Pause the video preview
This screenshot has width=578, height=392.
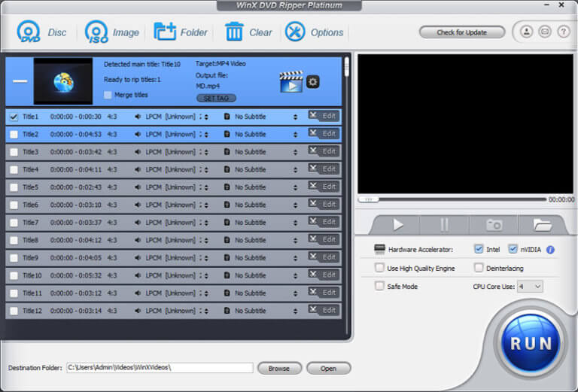pyautogui.click(x=444, y=224)
